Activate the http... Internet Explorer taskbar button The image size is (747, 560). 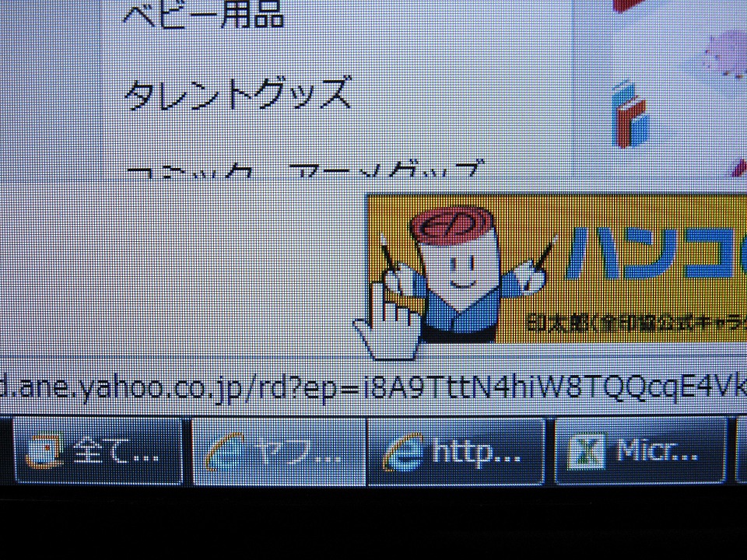[x=456, y=452]
